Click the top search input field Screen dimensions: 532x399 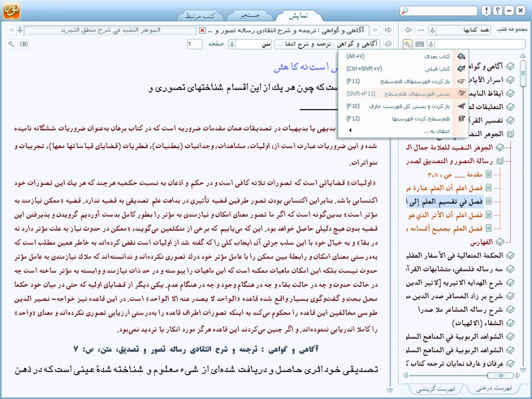click(443, 11)
